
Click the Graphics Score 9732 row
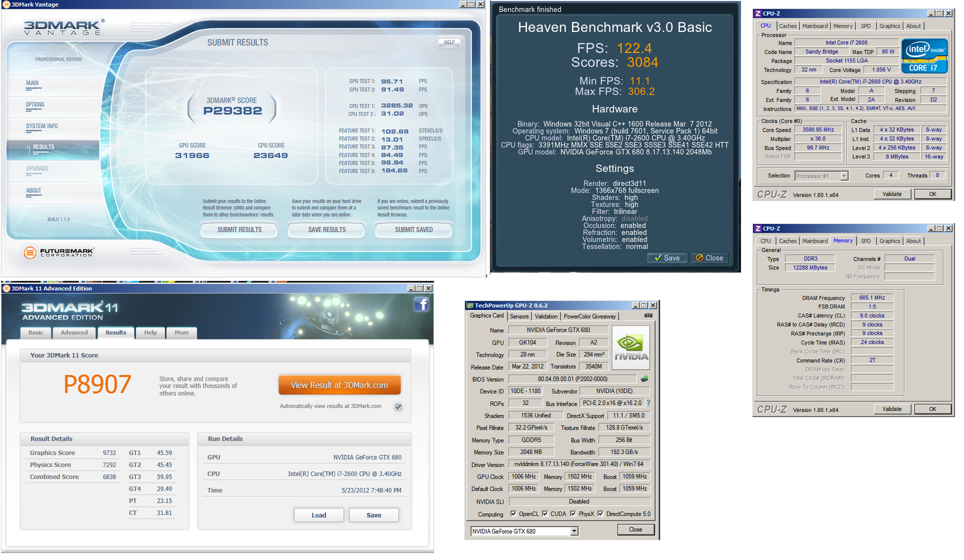(x=73, y=453)
